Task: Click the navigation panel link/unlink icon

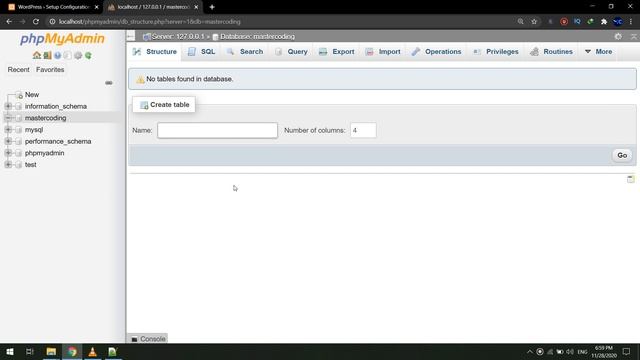Action: tap(109, 83)
